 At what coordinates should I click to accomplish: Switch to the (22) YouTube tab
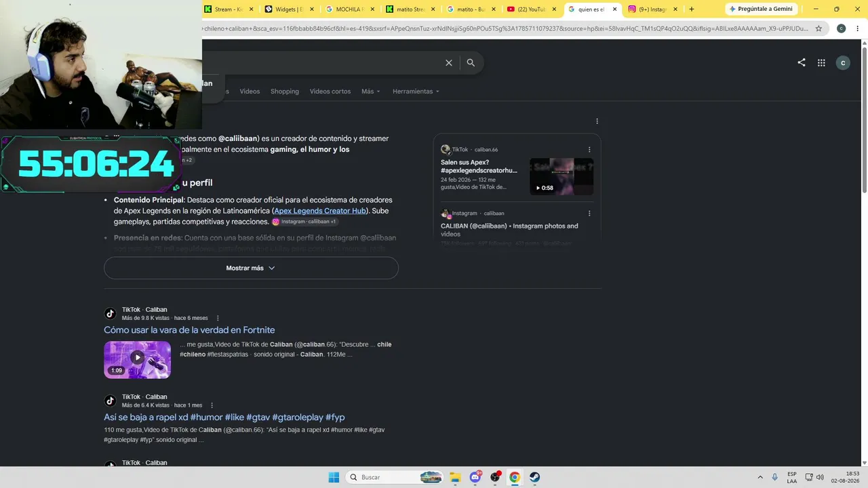532,9
